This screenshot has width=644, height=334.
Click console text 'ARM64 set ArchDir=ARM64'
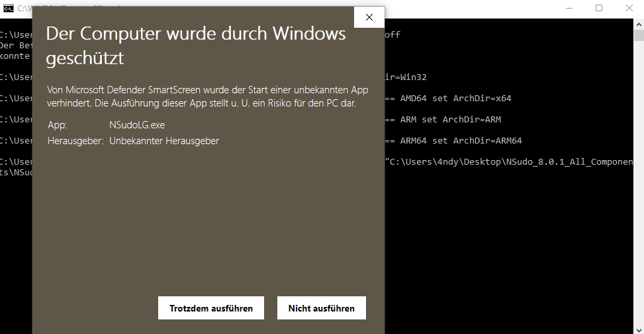(x=461, y=141)
